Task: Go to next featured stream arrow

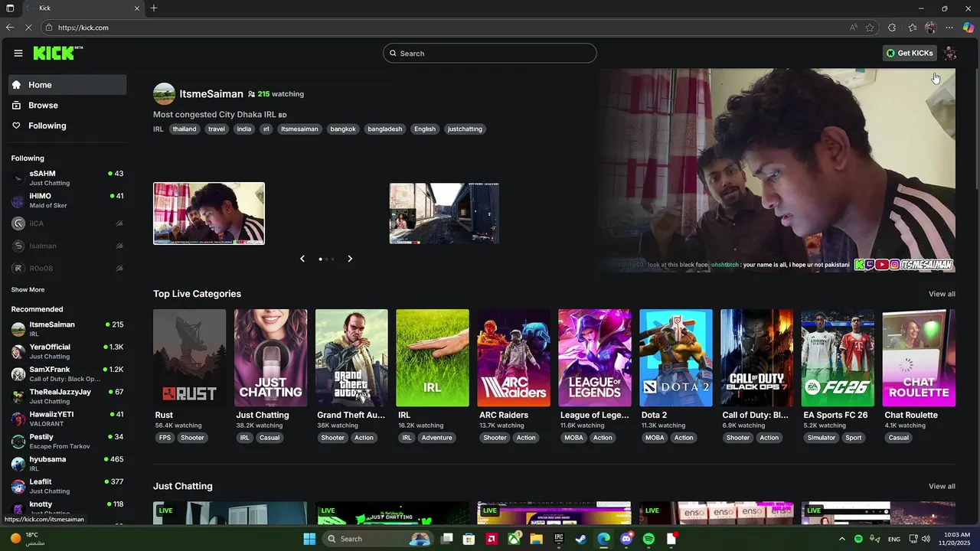Action: pos(350,259)
